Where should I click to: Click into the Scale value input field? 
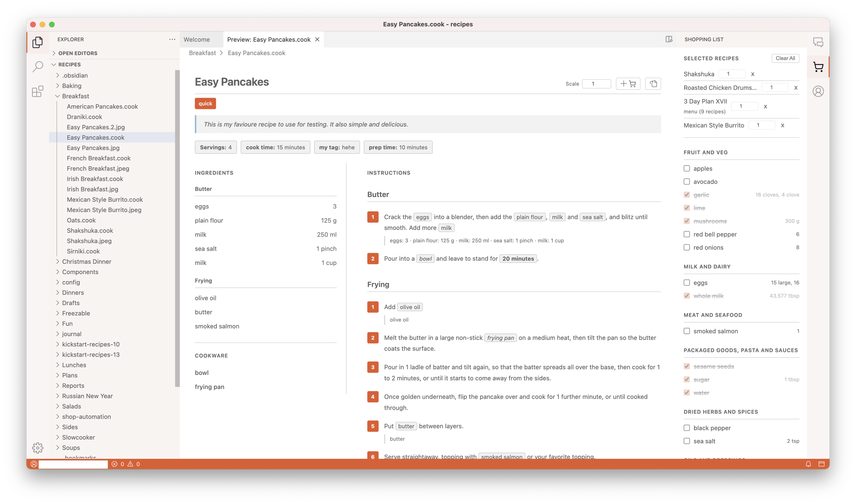[596, 84]
